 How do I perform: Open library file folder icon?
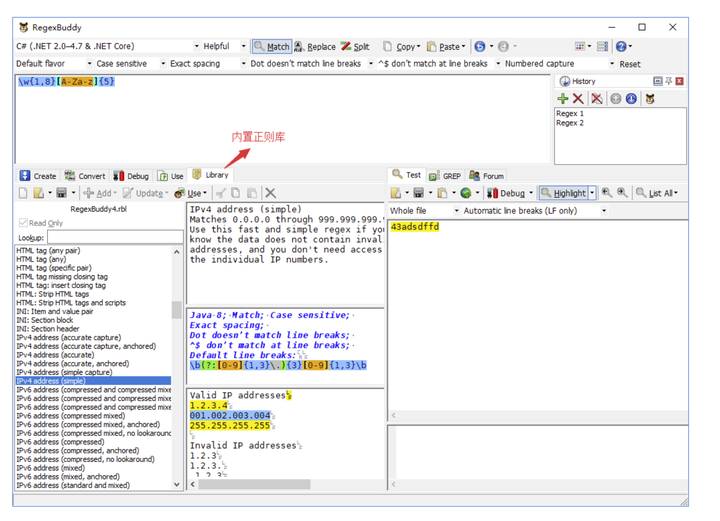point(39,193)
